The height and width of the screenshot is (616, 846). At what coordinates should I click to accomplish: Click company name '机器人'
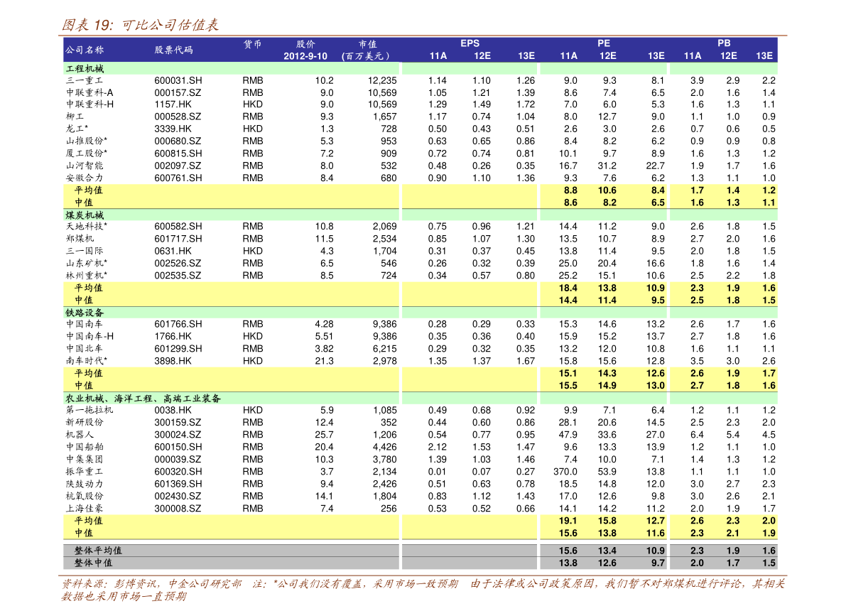tap(80, 435)
